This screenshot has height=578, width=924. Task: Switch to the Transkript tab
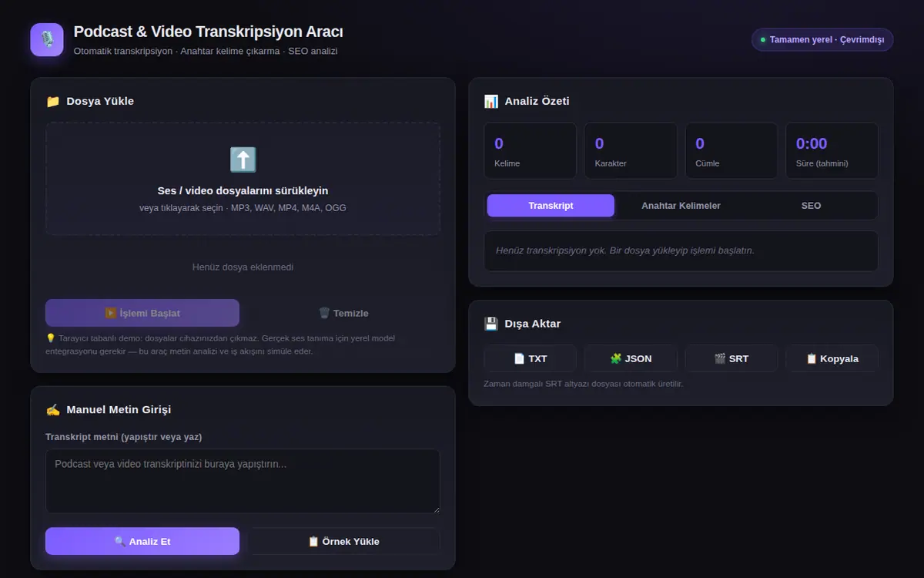(x=551, y=206)
